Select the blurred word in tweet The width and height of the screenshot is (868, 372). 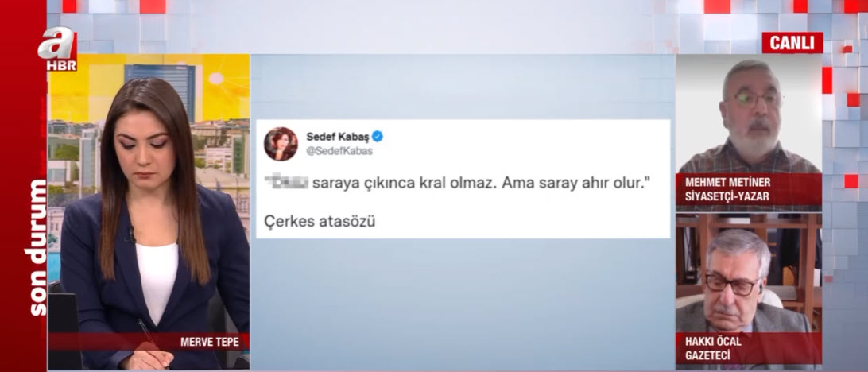tap(286, 183)
